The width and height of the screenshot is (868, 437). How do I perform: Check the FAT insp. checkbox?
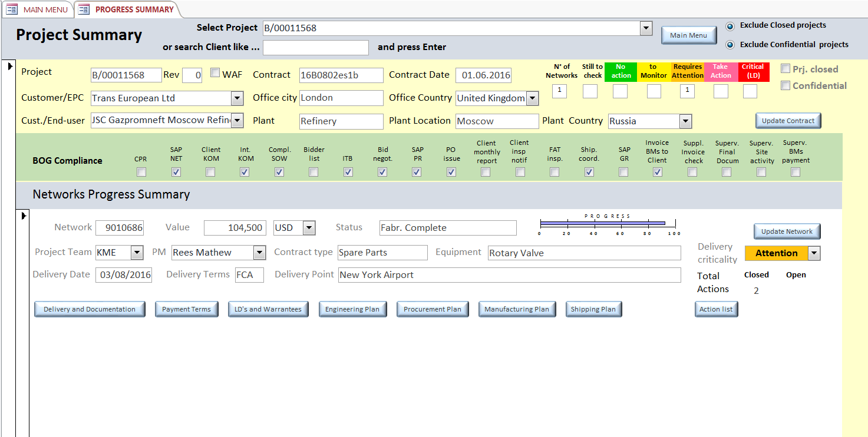coord(555,172)
